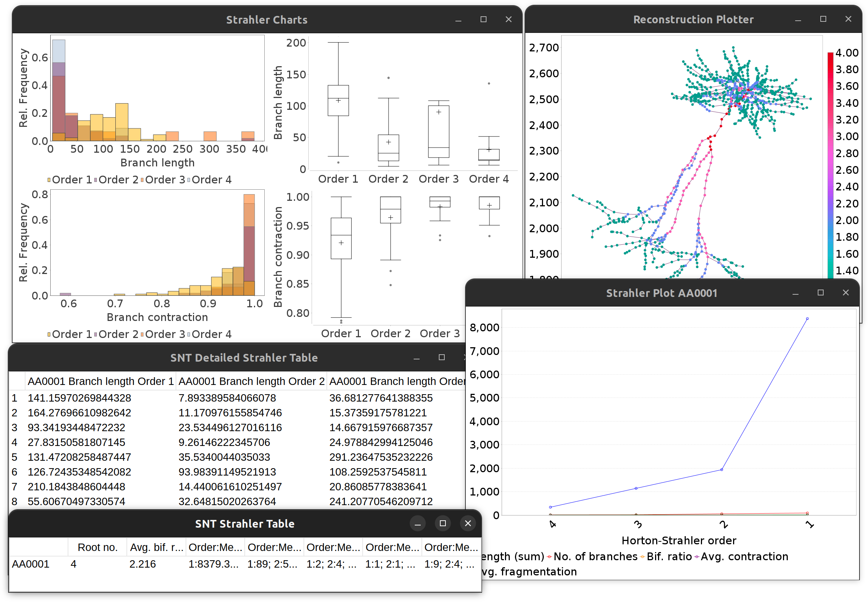Minimize the Strahler Plot AA0001 window

(796, 293)
